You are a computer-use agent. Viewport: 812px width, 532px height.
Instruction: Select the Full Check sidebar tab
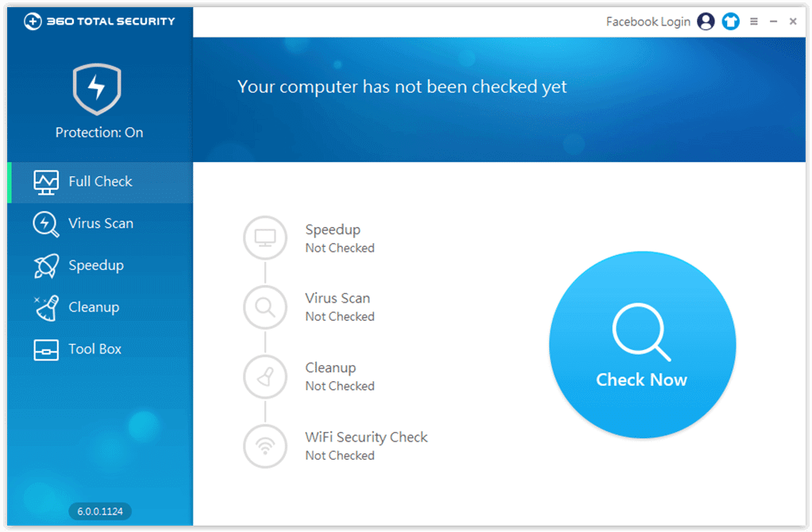pos(100,182)
